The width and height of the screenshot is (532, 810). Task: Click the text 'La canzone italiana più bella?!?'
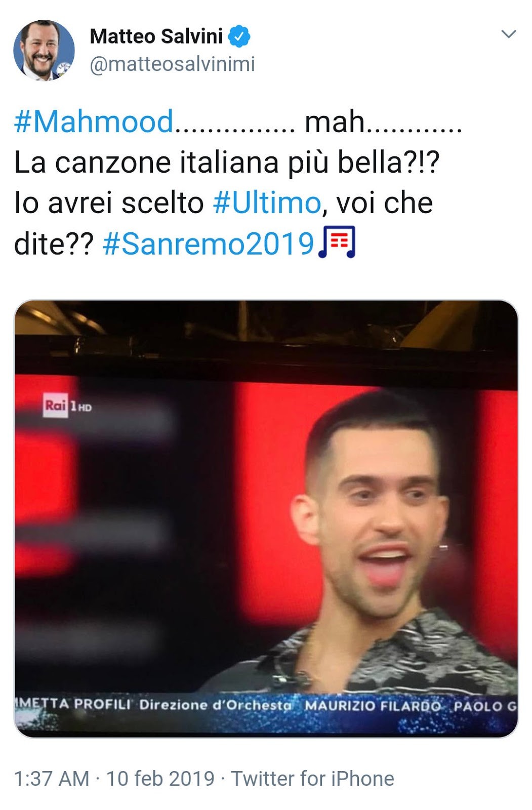coord(227,163)
